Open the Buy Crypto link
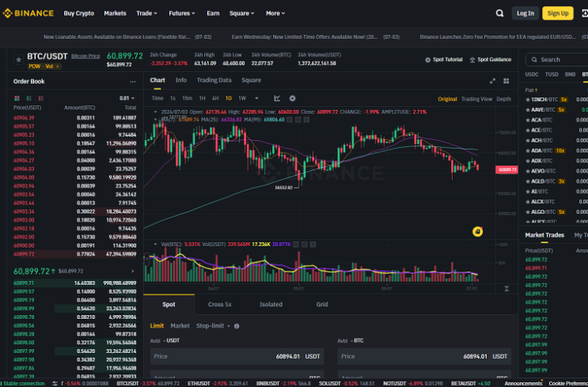 tap(79, 13)
